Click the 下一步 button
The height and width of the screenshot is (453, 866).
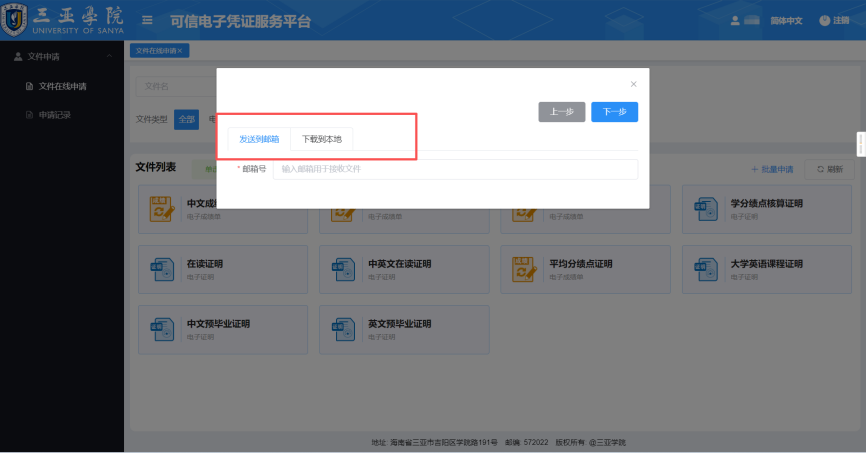point(614,112)
